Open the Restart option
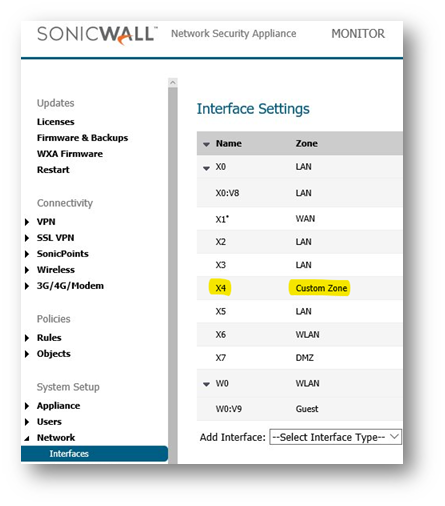This screenshot has height=506, width=445. click(x=53, y=170)
